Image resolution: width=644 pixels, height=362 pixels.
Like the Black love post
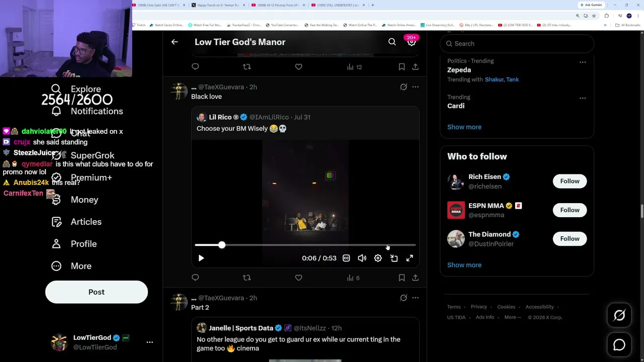[298, 278]
